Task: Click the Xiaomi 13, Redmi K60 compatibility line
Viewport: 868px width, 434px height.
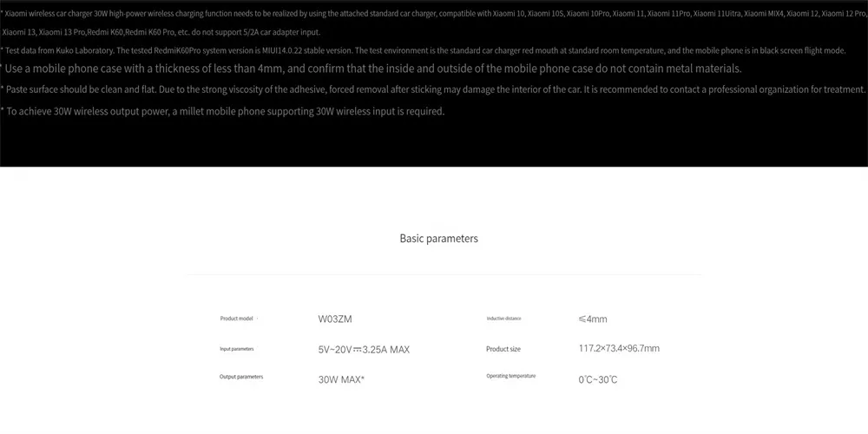Action: [161, 32]
